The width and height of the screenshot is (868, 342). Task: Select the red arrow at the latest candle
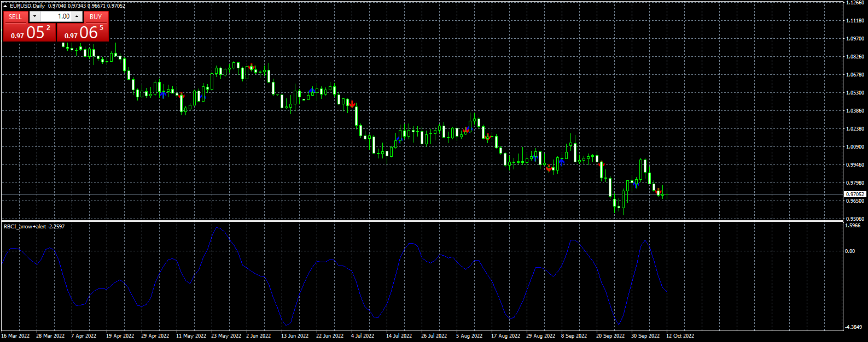click(659, 191)
